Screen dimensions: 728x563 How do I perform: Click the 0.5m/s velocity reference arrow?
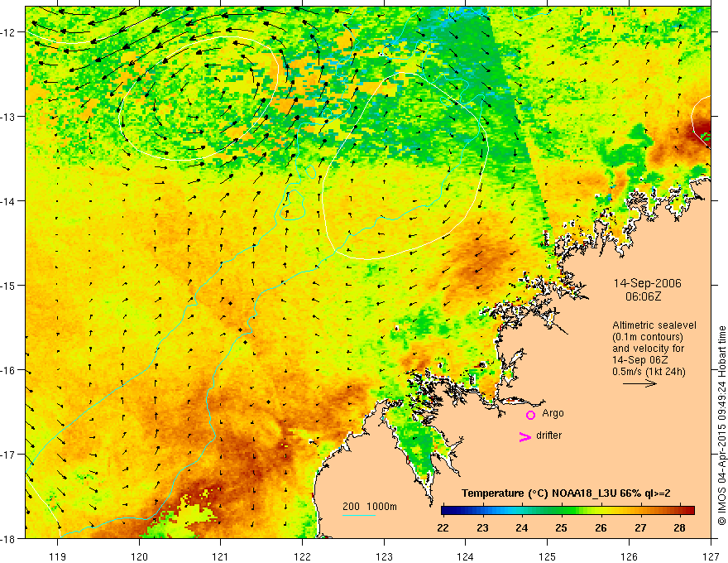click(639, 383)
